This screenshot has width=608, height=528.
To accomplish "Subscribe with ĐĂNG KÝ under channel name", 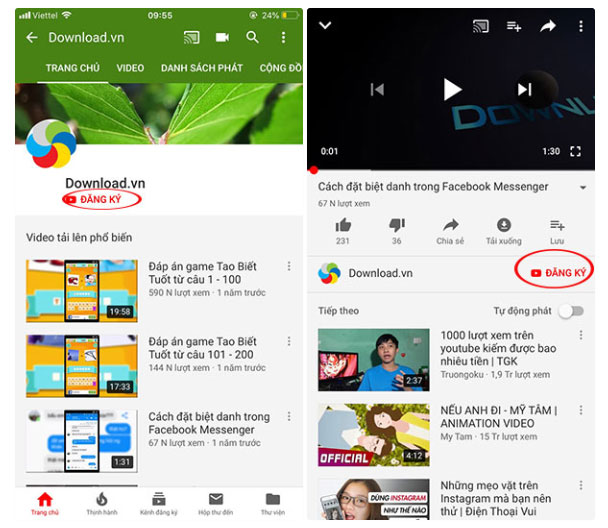I will (x=101, y=199).
